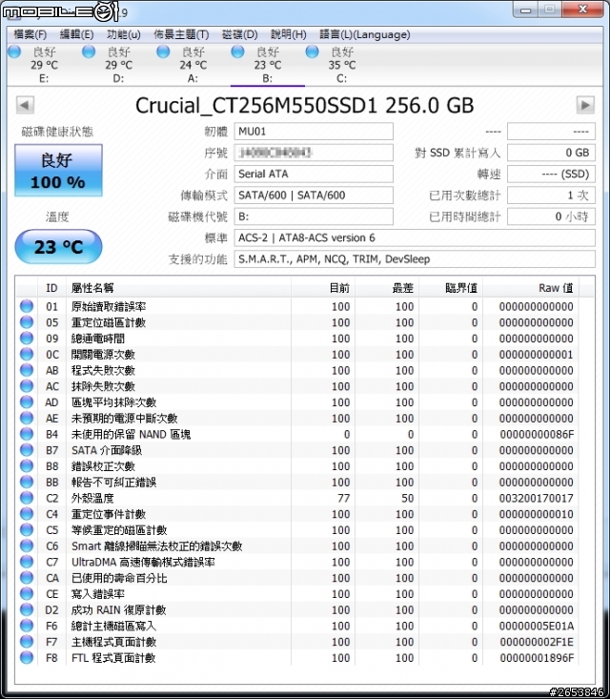The height and width of the screenshot is (700, 610).
Task: Click status icon for attribute AD
Action: (27, 401)
